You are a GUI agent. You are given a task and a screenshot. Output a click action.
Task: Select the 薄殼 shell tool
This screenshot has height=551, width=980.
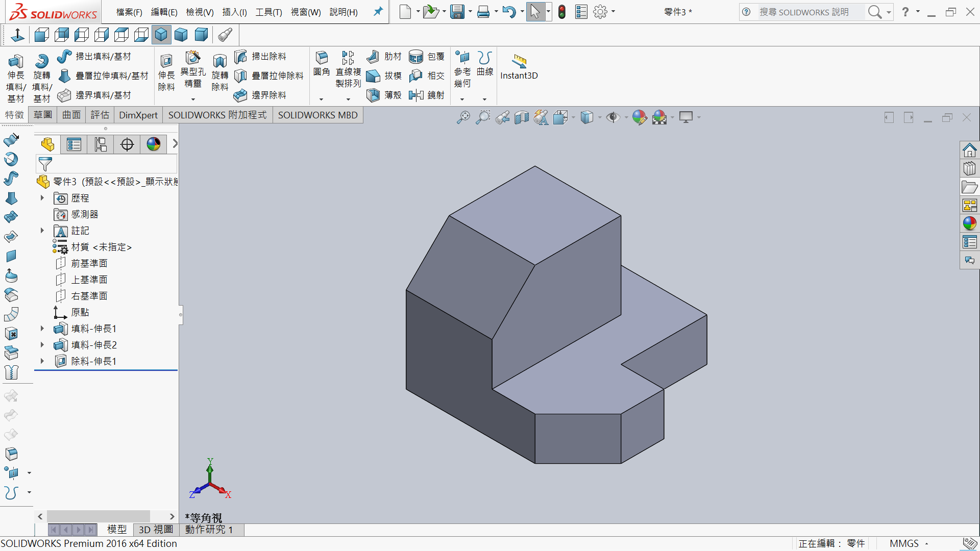[x=373, y=95]
